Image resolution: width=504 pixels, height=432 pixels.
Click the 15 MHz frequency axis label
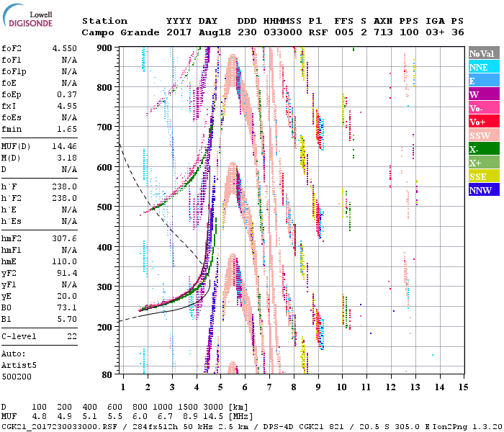(464, 387)
